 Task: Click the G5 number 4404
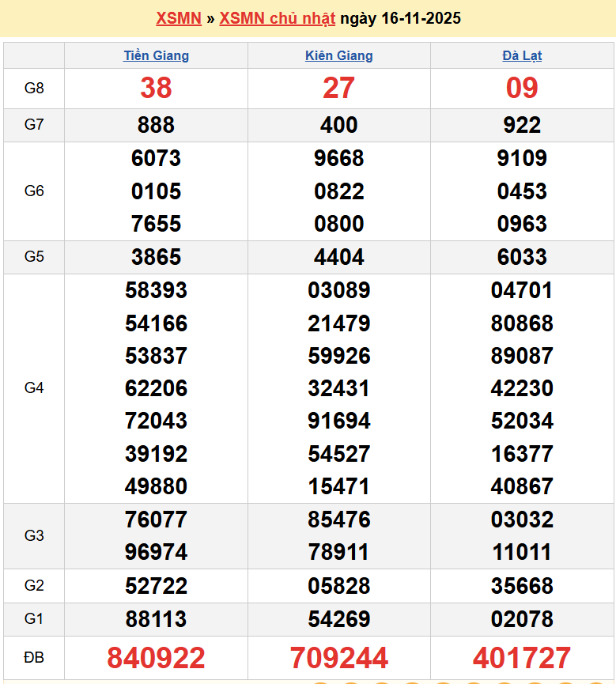338,257
